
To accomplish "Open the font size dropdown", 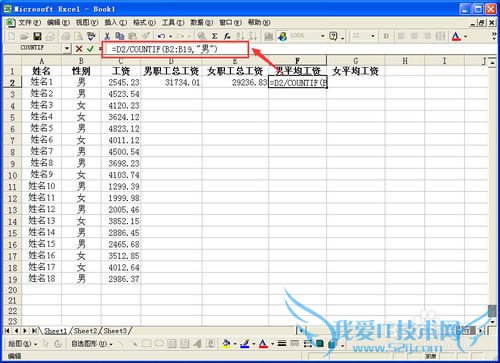I will click(373, 36).
